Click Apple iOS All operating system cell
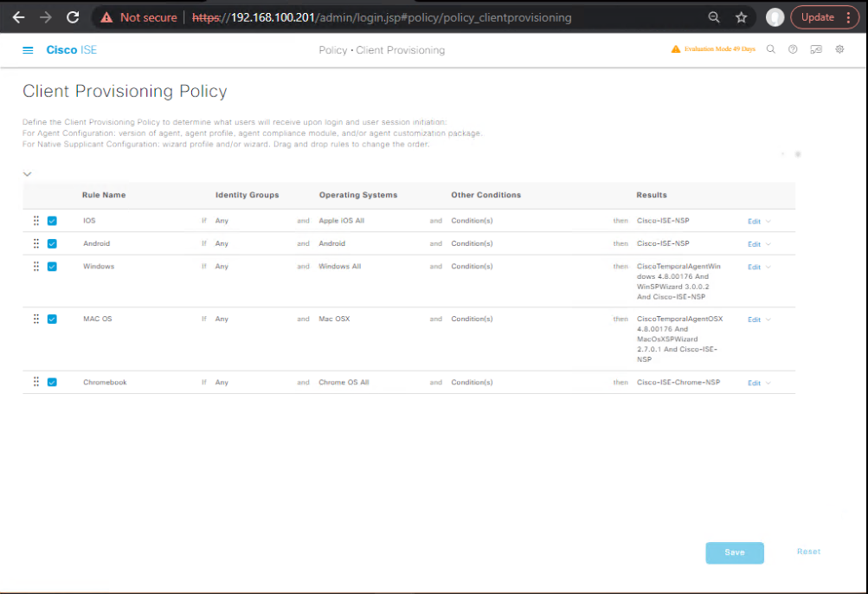The width and height of the screenshot is (868, 594). (x=341, y=221)
